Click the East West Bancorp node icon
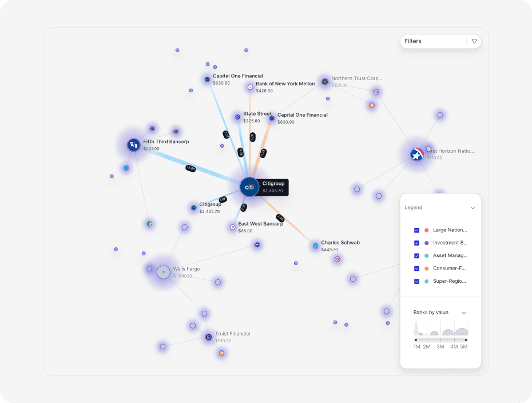Screen dimensions: 532x403 pos(233,227)
